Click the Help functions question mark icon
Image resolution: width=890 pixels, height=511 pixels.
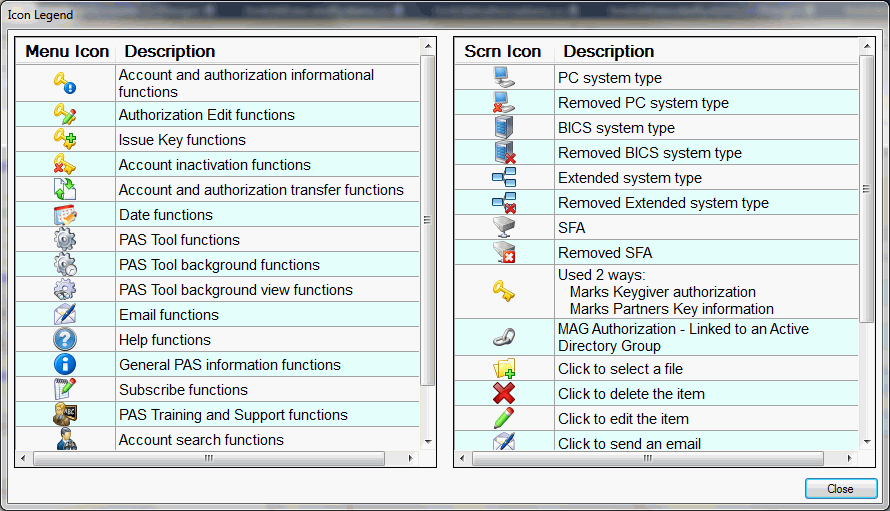click(x=65, y=340)
